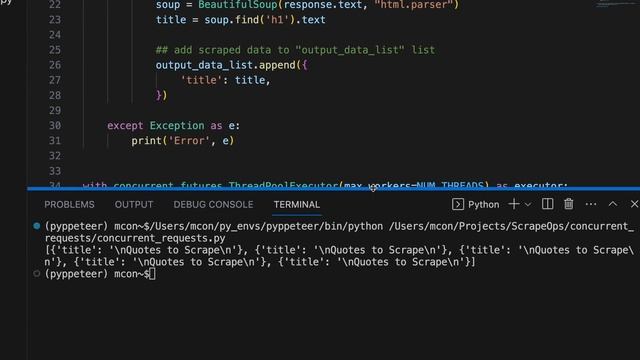Image resolution: width=640 pixels, height=360 pixels.
Task: Close the terminal panel
Action: (634, 204)
